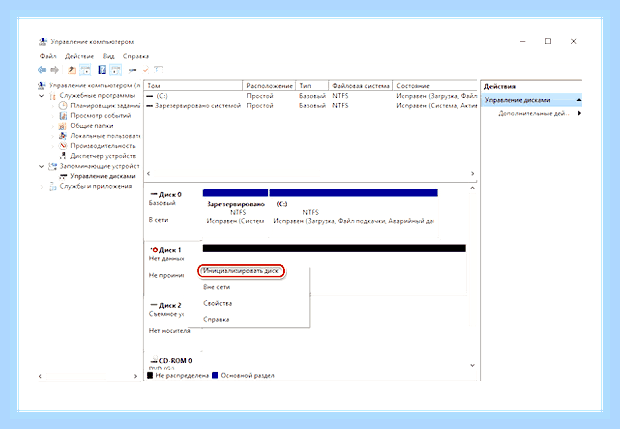Sort by the Состояние column header

click(x=435, y=85)
